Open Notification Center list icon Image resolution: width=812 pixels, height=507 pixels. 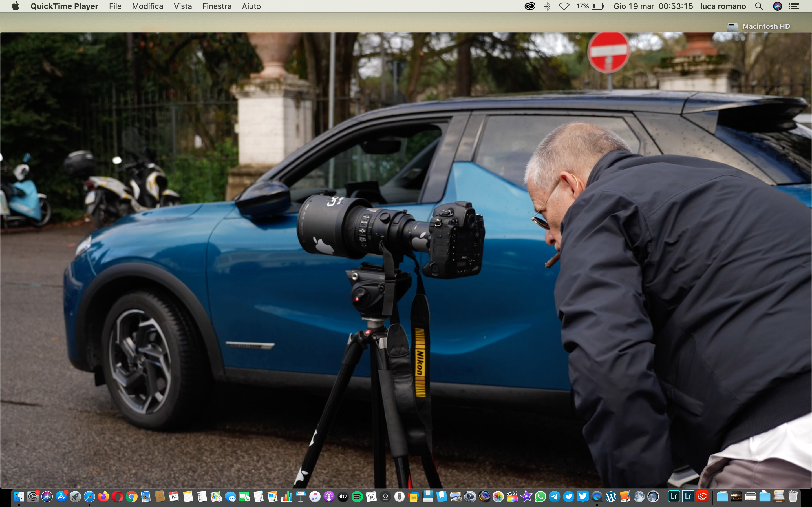(794, 6)
